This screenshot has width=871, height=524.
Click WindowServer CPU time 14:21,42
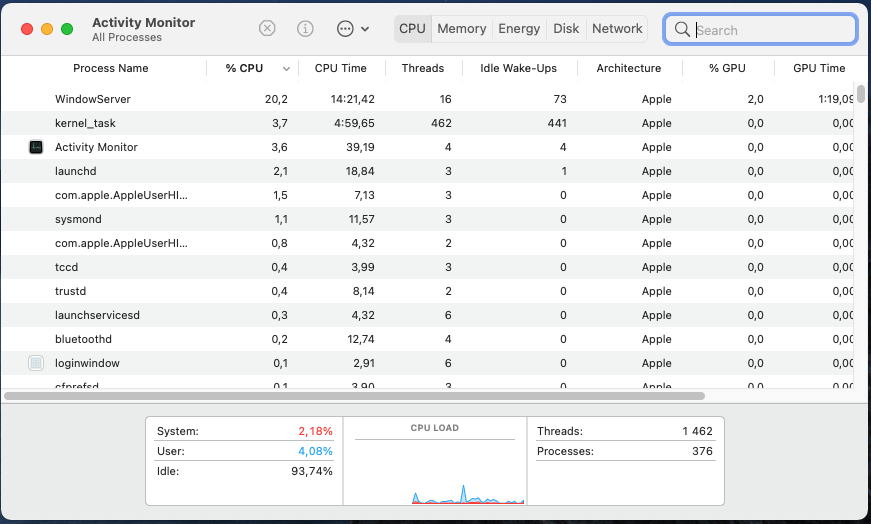352,99
